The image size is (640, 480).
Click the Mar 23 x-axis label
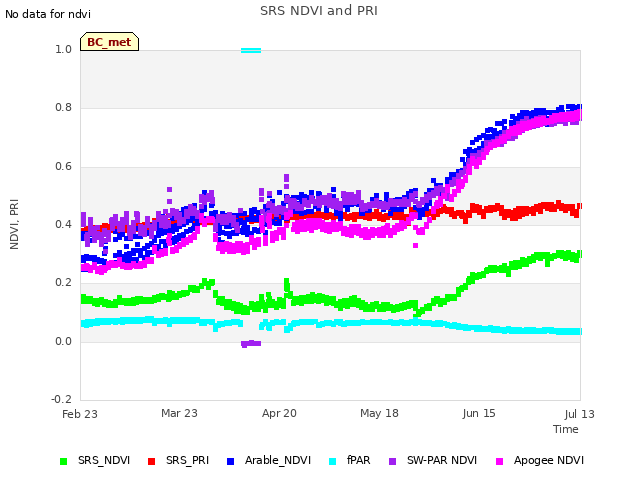pos(179,413)
